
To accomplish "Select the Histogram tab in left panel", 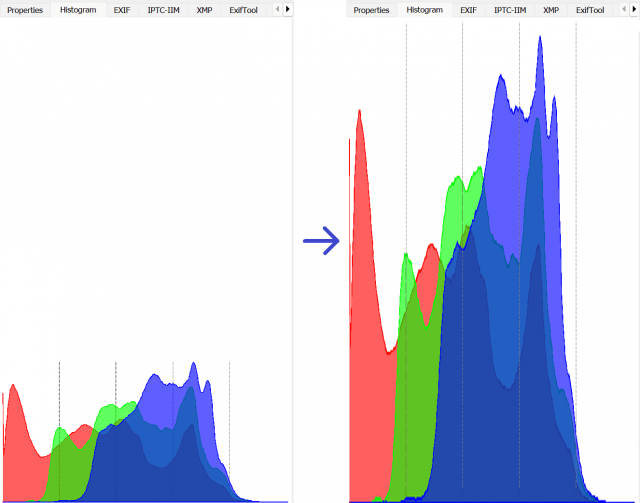I will (78, 10).
